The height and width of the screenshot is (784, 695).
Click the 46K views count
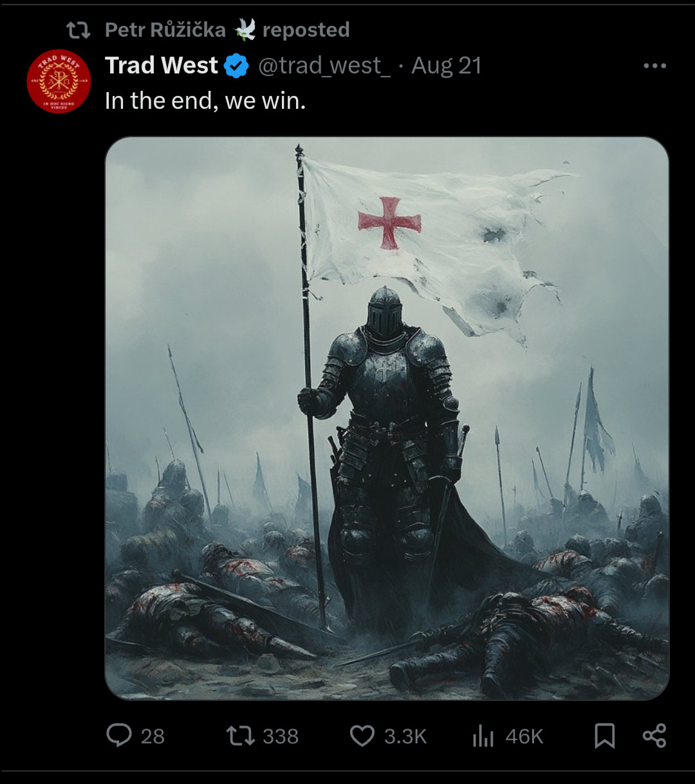tap(524, 736)
